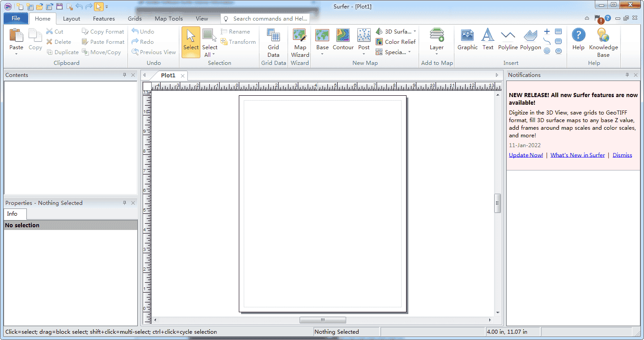
Task: Dismiss the new release notification
Action: [x=622, y=155]
